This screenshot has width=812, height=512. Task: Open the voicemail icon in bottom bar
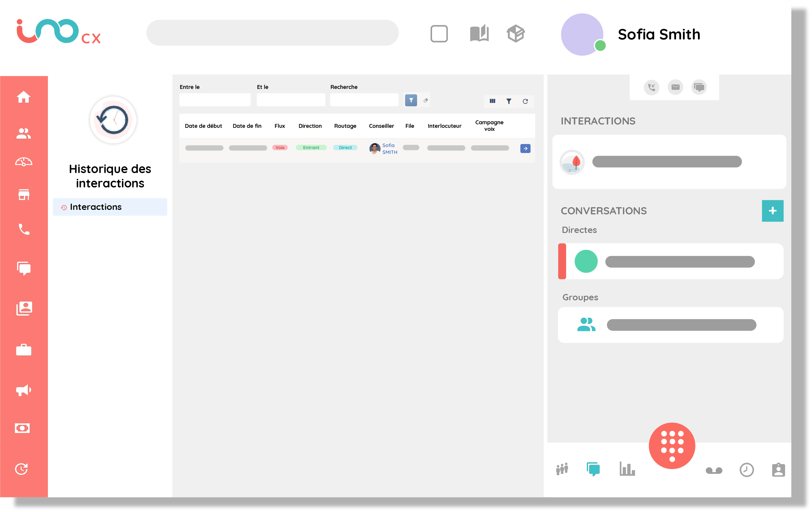click(714, 470)
